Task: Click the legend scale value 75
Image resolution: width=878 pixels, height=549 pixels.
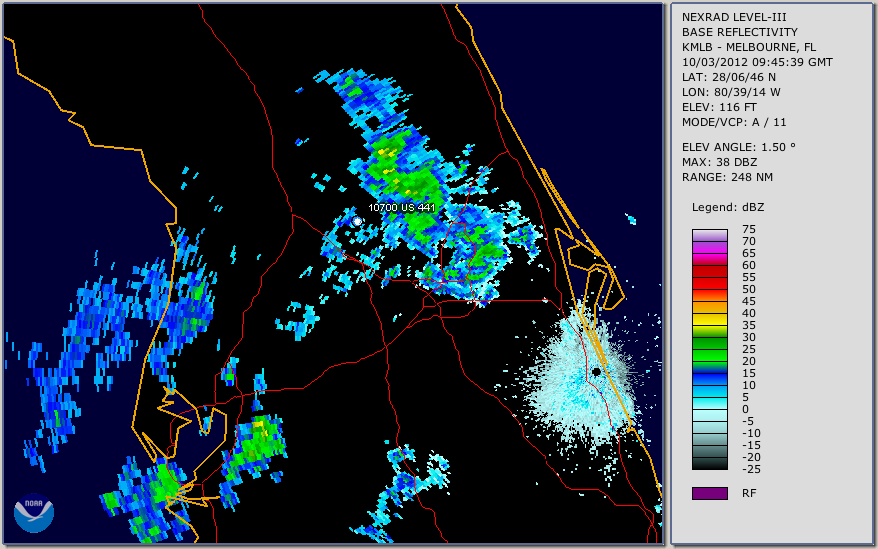Action: point(749,229)
